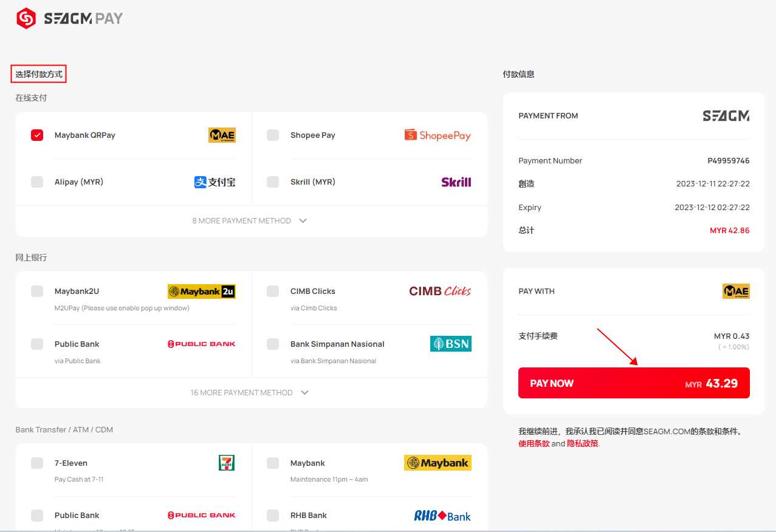Check the 7-Eleven payment checkbox
This screenshot has height=532, width=776.
tap(37, 463)
